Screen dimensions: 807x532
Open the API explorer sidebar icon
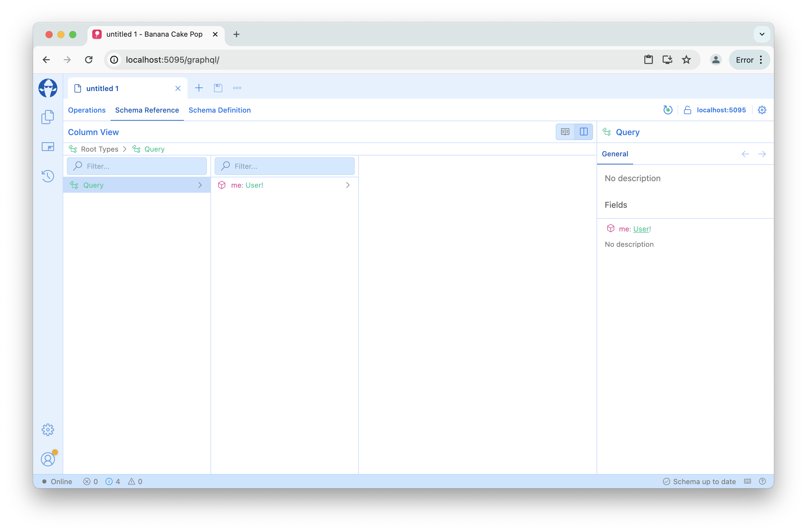point(48,147)
